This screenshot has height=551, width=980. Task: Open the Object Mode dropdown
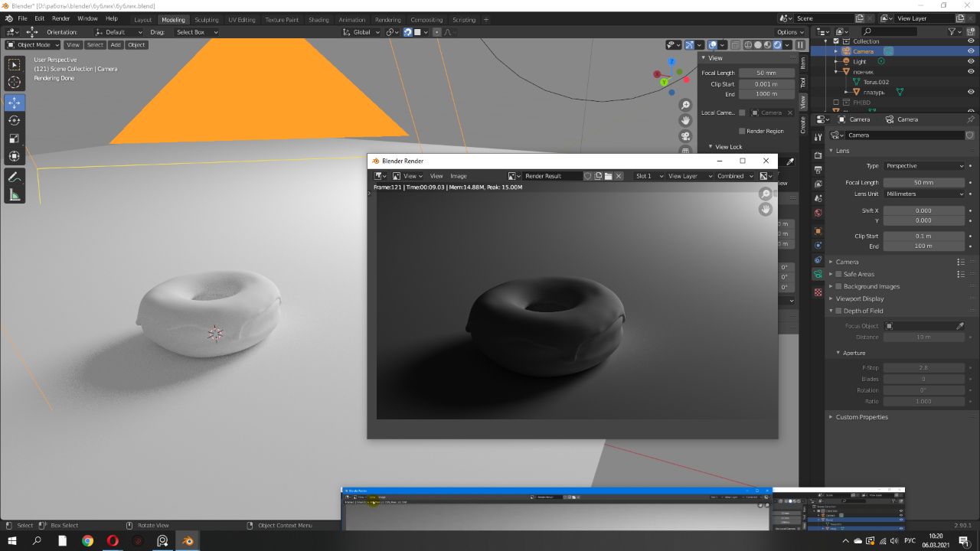(x=32, y=45)
